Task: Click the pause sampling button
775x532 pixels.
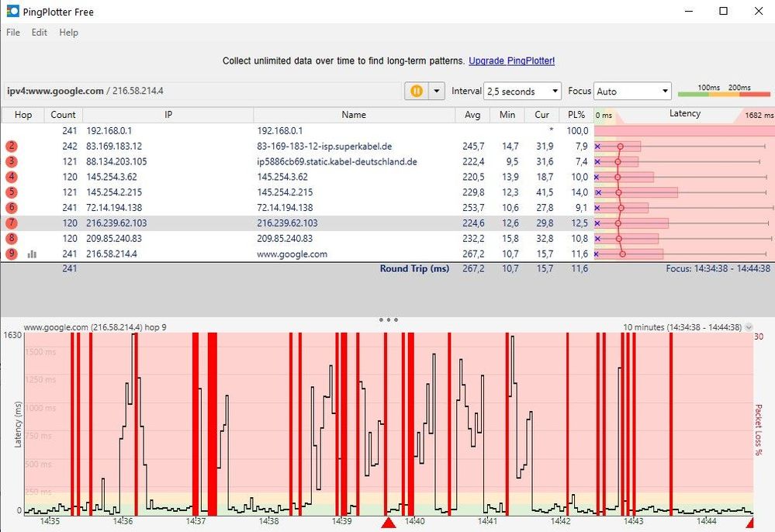Action: 417,91
